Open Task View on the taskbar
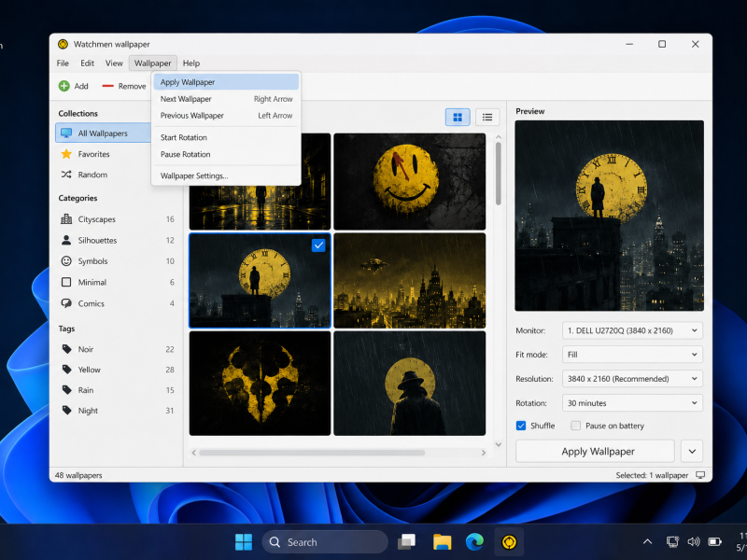The height and width of the screenshot is (560, 747). [406, 542]
